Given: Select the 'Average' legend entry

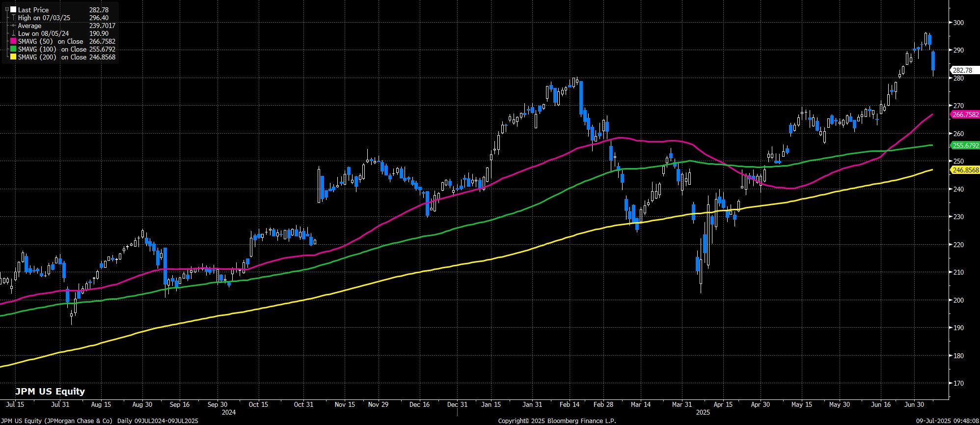Looking at the screenshot, I should point(29,26).
